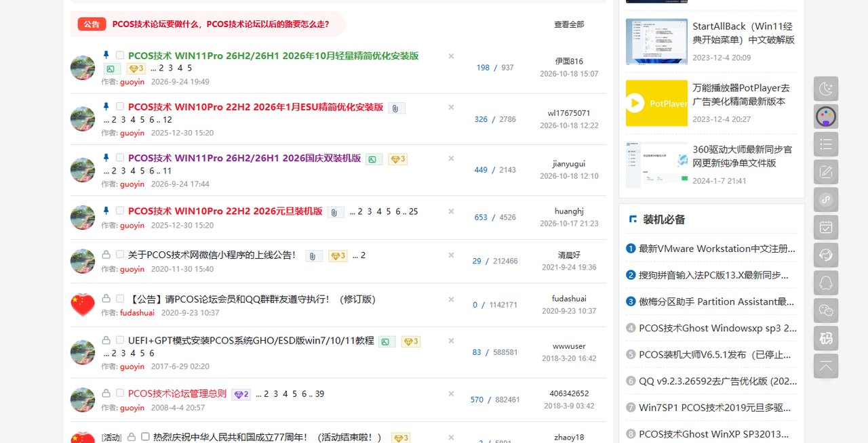The width and height of the screenshot is (868, 443).
Task: Click the WeChat icon in sidebar
Action: tap(826, 311)
